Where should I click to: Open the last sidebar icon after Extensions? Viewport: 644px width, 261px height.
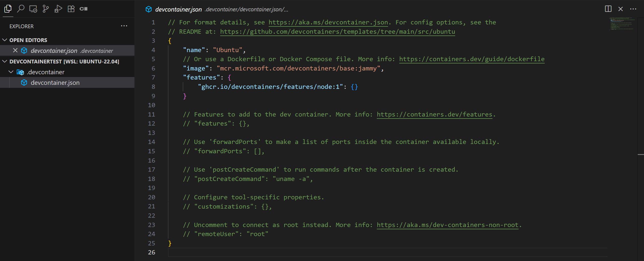tap(84, 9)
